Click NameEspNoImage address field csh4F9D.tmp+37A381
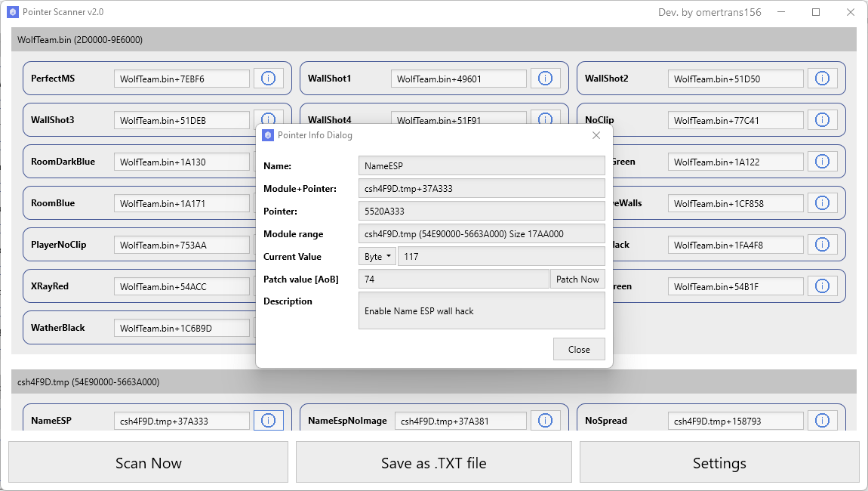Image resolution: width=868 pixels, height=491 pixels. pos(460,421)
